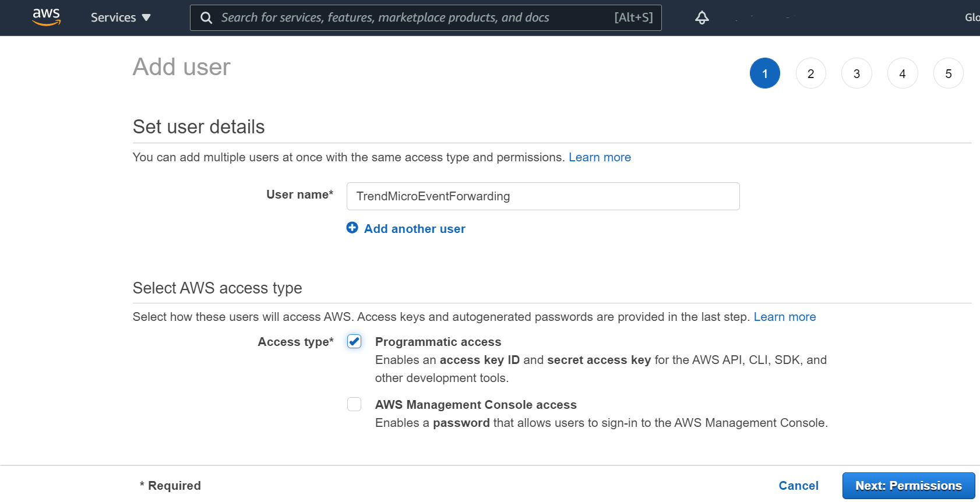Go to wizard step 4 circle

(x=903, y=73)
